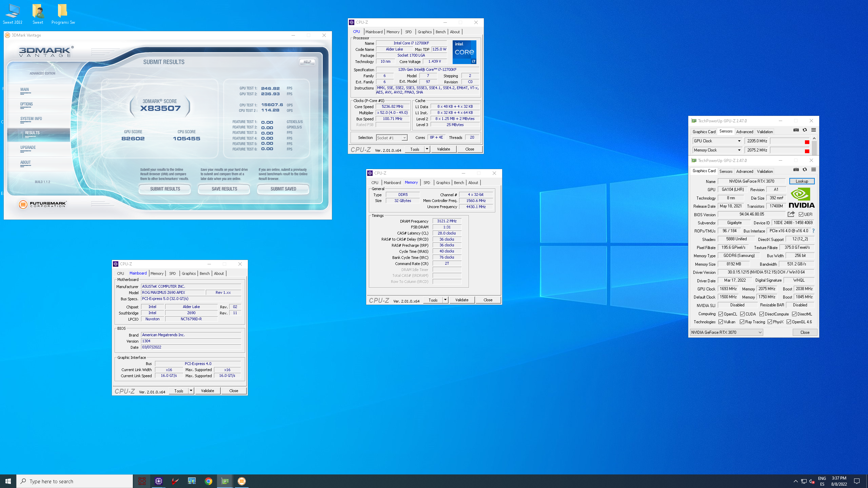This screenshot has width=868, height=488.
Task: Open the Sweet 2022 desktop icon
Action: (x=13, y=14)
